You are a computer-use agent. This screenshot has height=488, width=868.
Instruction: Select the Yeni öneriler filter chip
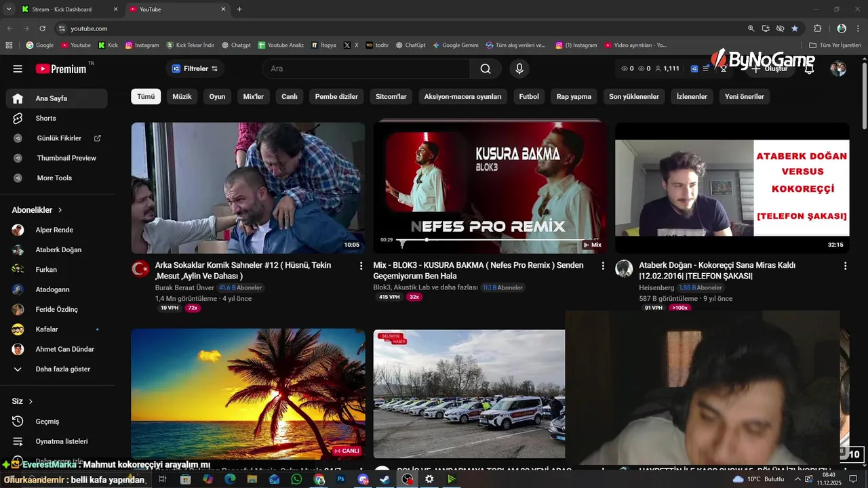(x=745, y=96)
